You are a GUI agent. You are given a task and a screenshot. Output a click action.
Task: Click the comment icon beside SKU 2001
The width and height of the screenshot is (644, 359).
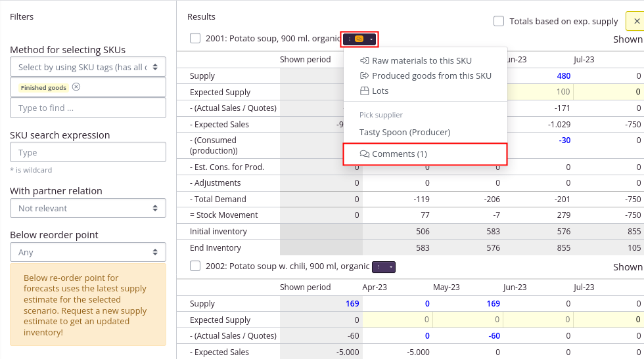click(x=359, y=39)
